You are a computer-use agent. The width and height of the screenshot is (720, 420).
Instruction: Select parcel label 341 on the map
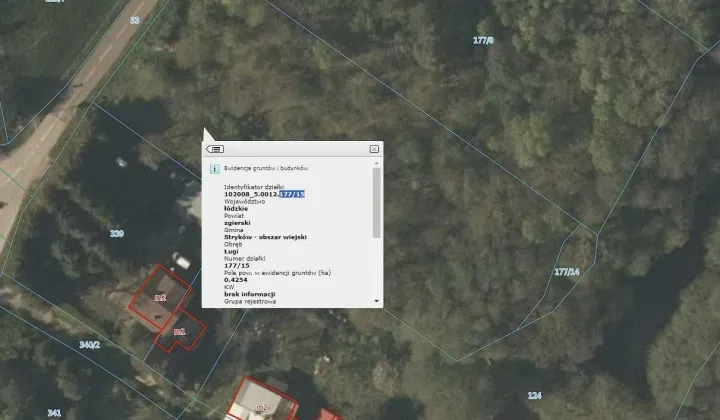click(x=54, y=413)
